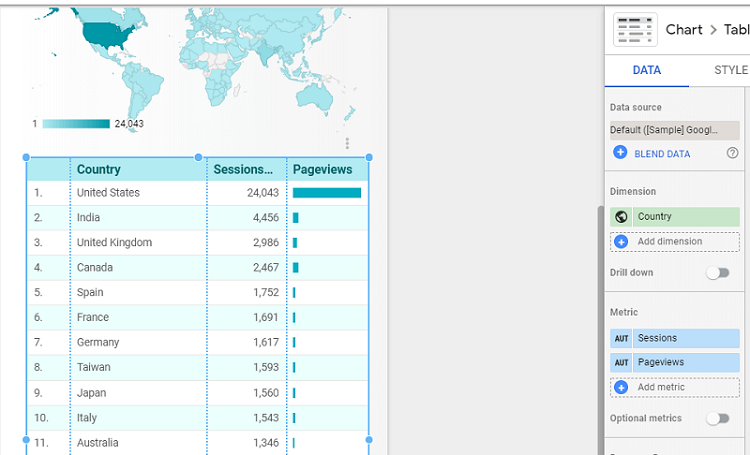The width and height of the screenshot is (750, 455).
Task: Click the Add dimension field
Action: tap(674, 242)
